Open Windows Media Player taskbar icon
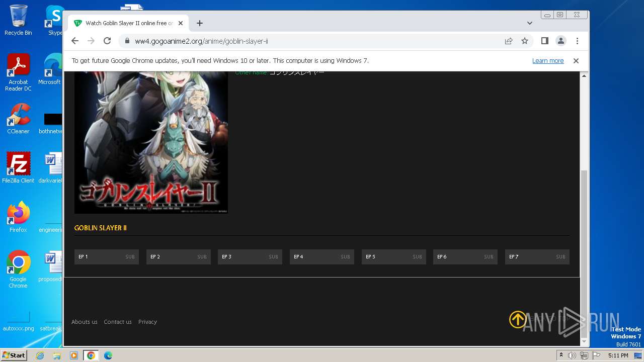This screenshot has width=644, height=362. click(74, 355)
